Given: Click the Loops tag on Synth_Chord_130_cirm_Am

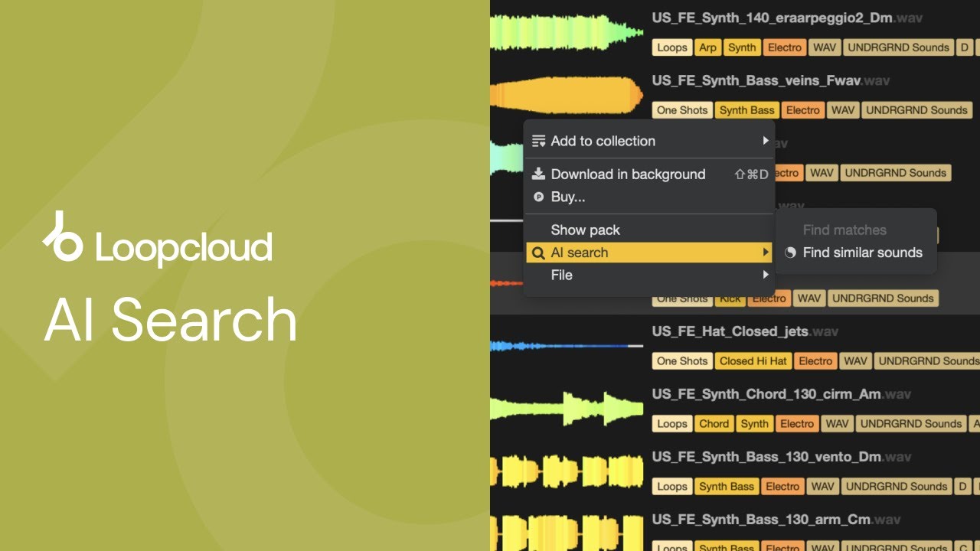Looking at the screenshot, I should [672, 424].
